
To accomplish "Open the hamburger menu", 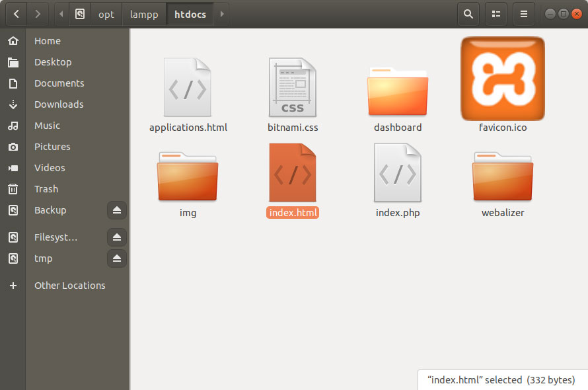I will click(x=524, y=14).
